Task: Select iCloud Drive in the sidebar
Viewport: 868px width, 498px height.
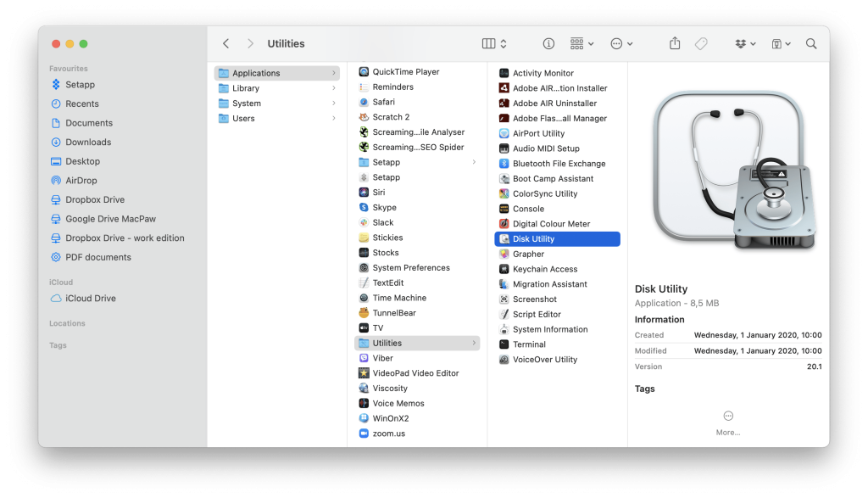Action: click(90, 299)
